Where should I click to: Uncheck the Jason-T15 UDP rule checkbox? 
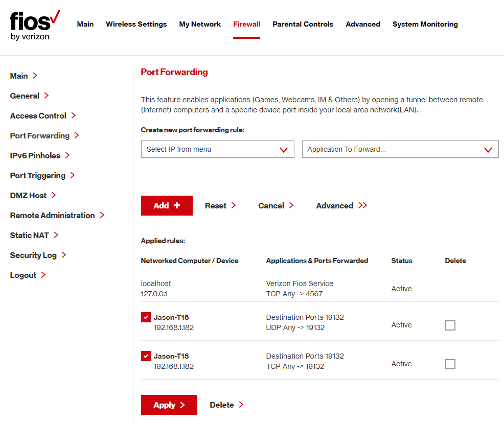[x=146, y=318]
